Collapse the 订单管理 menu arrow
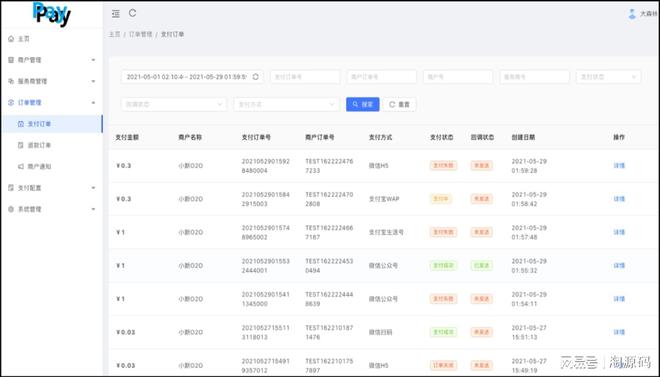Viewport: 660px width, 377px height. [93, 103]
